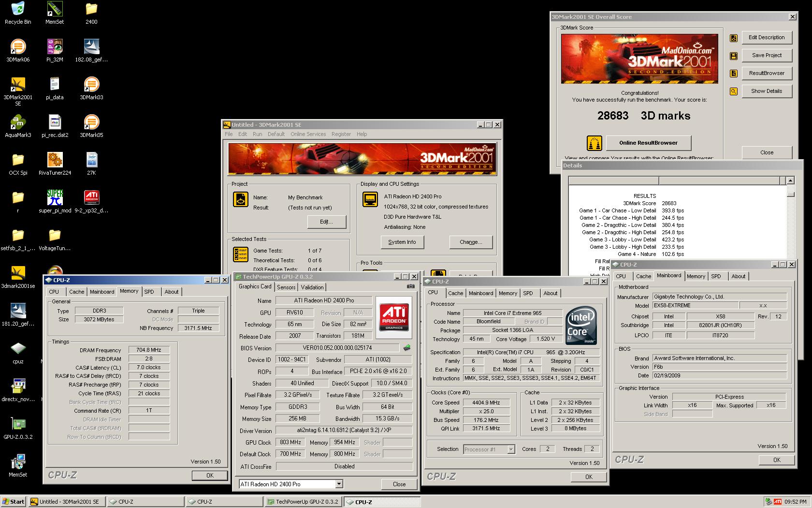Click the ATI tray icon in system tray

tap(778, 502)
